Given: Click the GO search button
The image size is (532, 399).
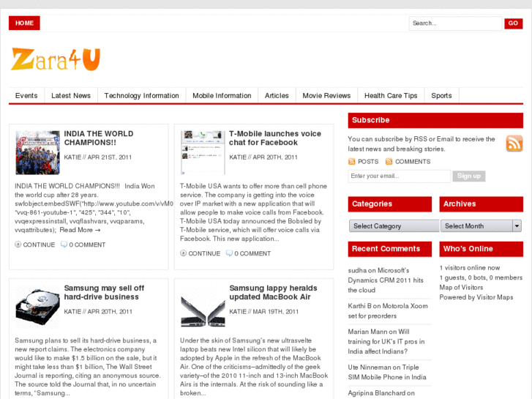Looking at the screenshot, I should [513, 23].
